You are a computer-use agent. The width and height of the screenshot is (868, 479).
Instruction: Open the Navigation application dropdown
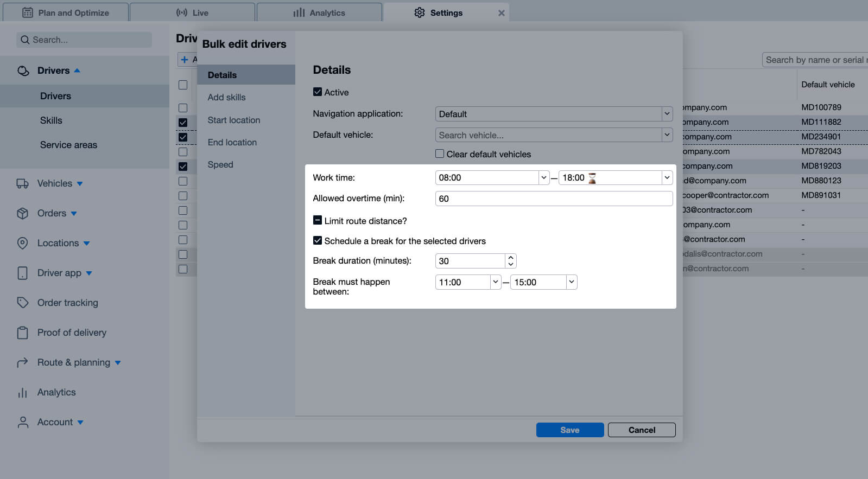(554, 114)
